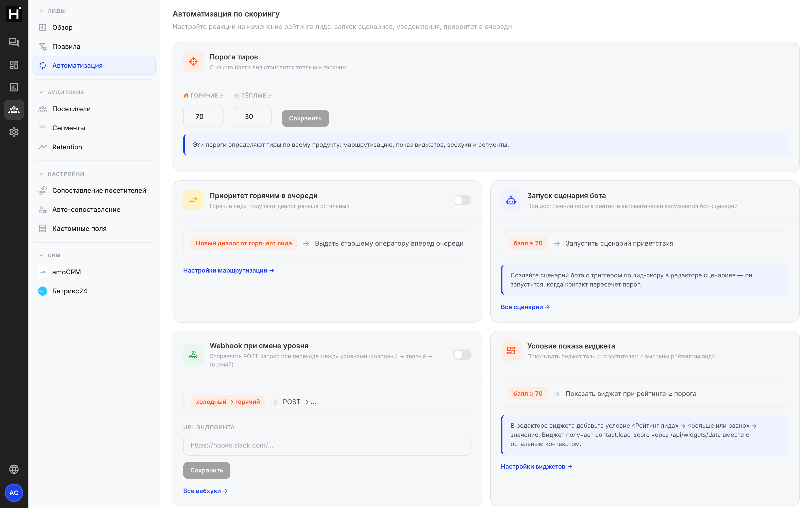Open the AC user avatar
This screenshot has width=812, height=508.
click(x=14, y=493)
